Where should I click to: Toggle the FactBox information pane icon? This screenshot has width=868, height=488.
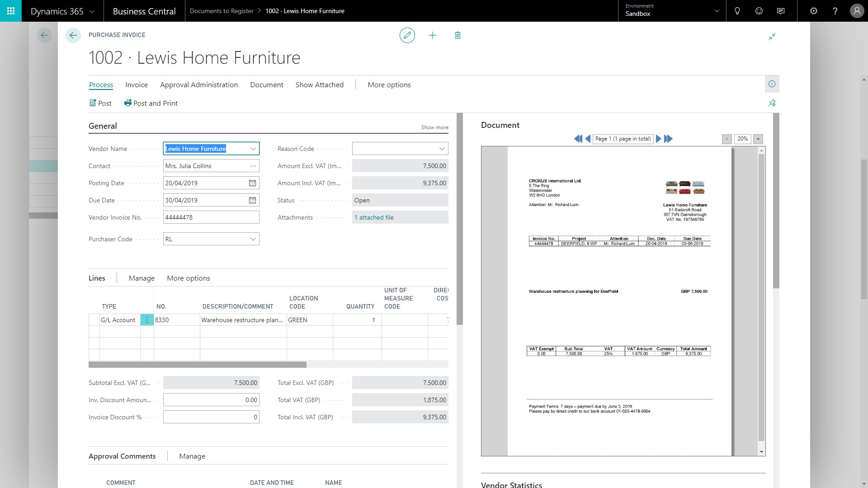click(x=772, y=84)
